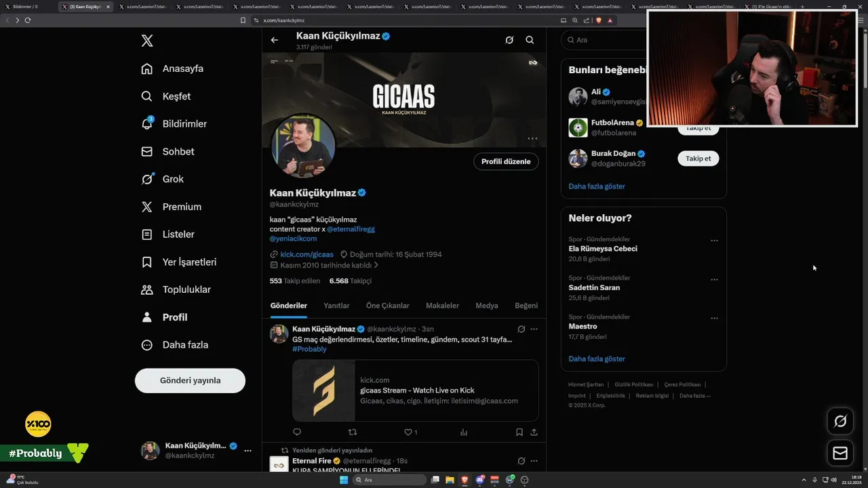Switch to the Medya tab
868x488 pixels.
click(x=487, y=306)
